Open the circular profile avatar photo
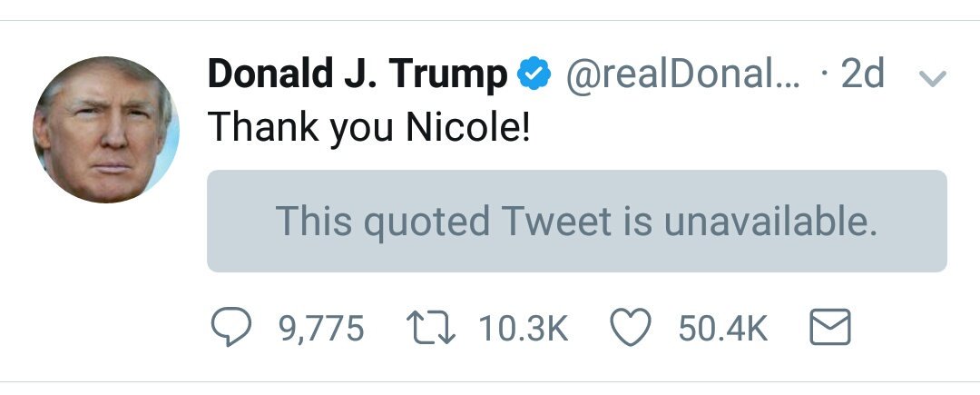Image resolution: width=980 pixels, height=395 pixels. [106, 129]
